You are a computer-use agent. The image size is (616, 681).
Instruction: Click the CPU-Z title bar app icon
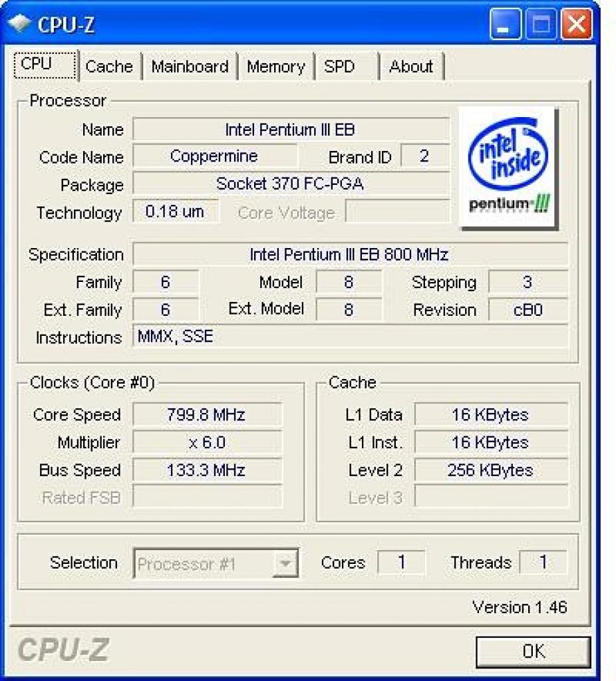[x=19, y=23]
